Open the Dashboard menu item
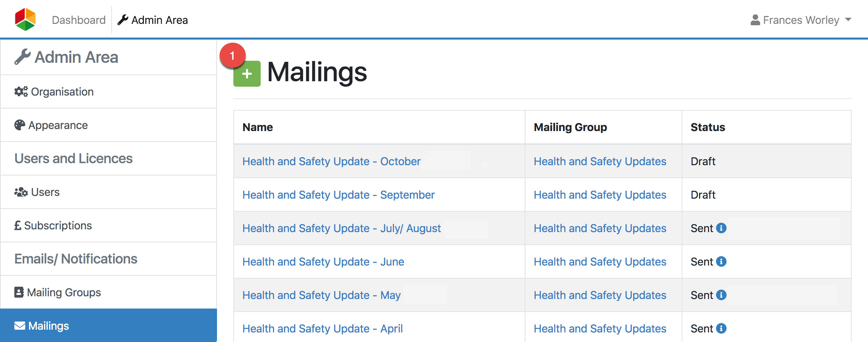The width and height of the screenshot is (868, 342). pos(78,20)
